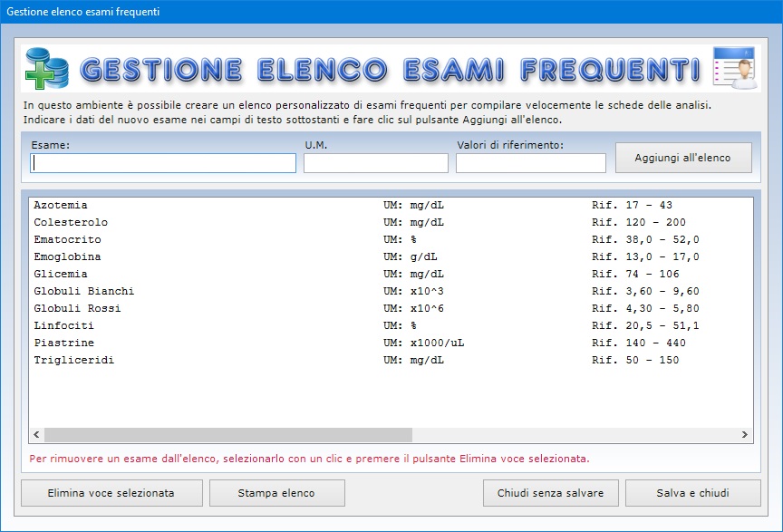Click the patient record card icon
Screen dimensions: 783x532
pyautogui.click(x=734, y=69)
